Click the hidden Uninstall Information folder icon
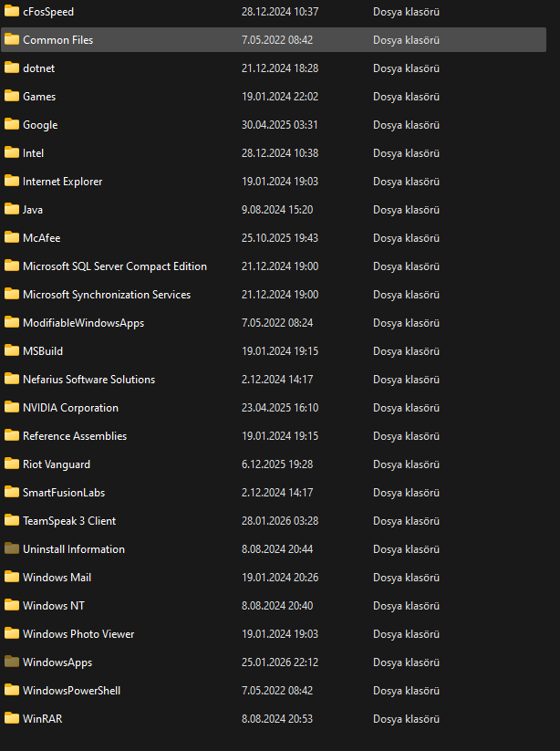This screenshot has height=751, width=560. (x=12, y=548)
